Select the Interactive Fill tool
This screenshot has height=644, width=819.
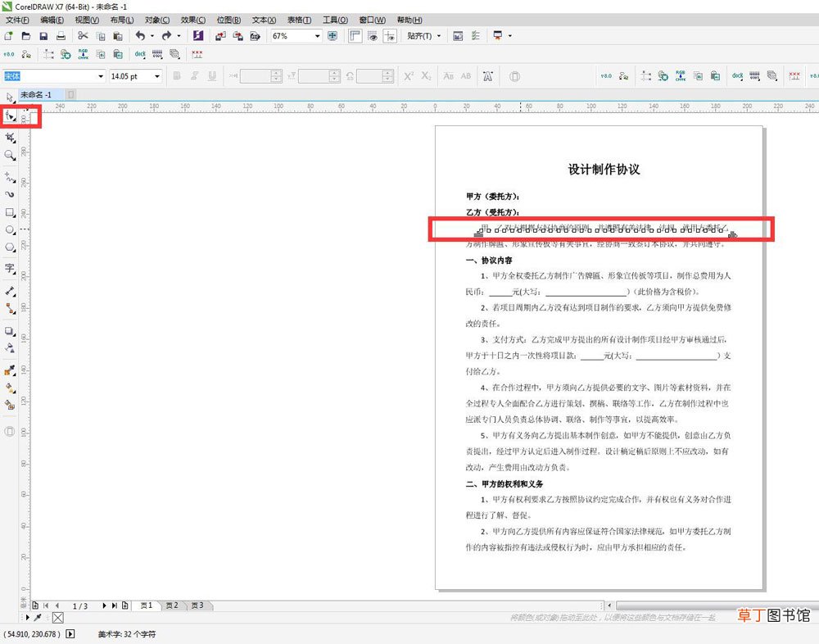10,388
